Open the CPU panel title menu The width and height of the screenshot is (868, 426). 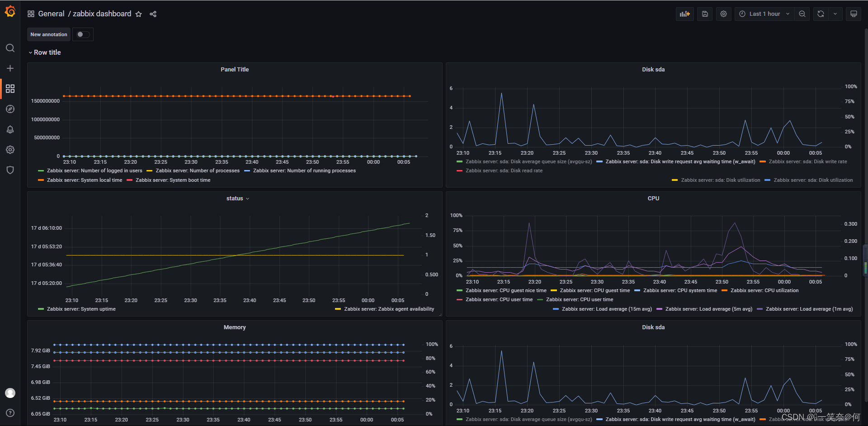click(653, 199)
